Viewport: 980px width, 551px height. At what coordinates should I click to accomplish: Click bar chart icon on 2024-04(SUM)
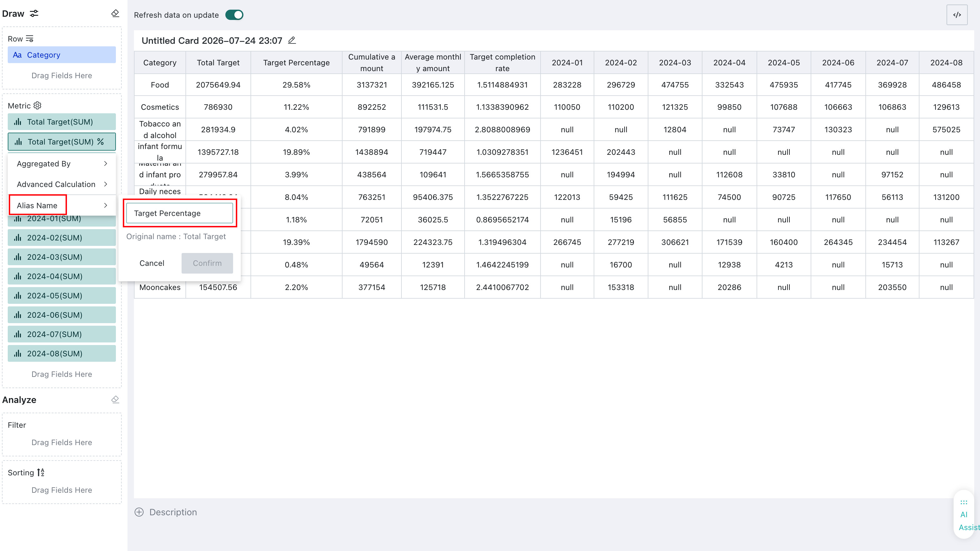[17, 276]
